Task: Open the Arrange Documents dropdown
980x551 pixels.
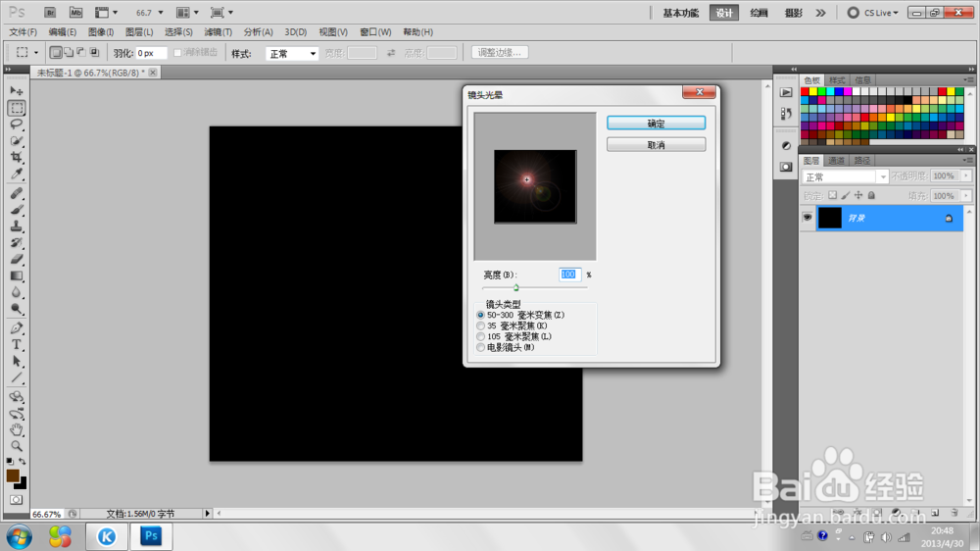Action: pyautogui.click(x=187, y=13)
